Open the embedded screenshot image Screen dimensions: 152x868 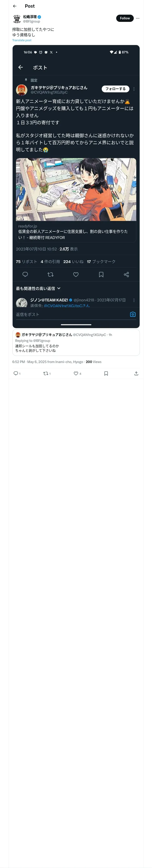coord(76,186)
